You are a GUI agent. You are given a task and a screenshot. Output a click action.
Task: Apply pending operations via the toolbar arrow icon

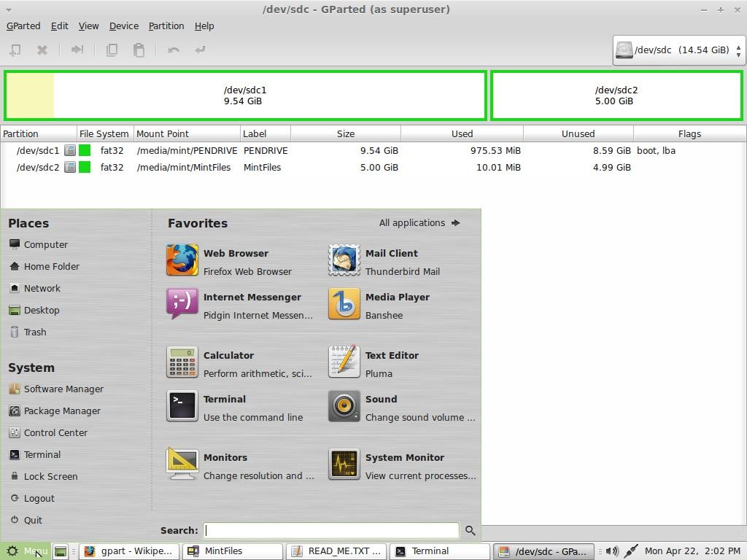(x=198, y=50)
